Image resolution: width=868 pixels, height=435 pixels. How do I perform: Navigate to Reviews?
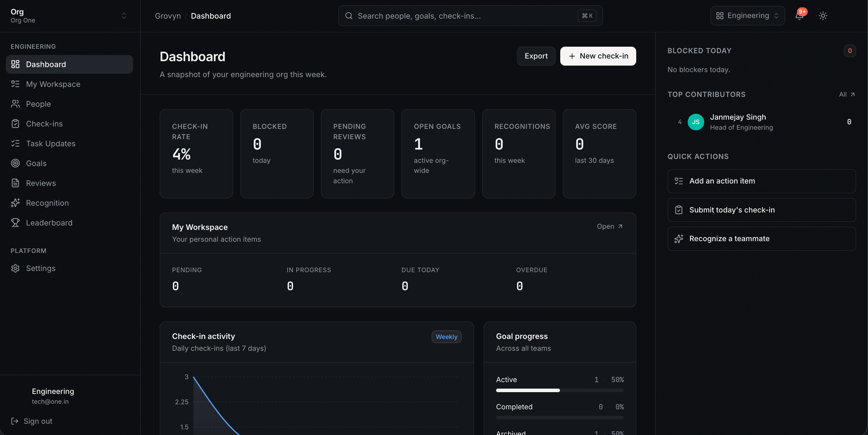pyautogui.click(x=69, y=183)
